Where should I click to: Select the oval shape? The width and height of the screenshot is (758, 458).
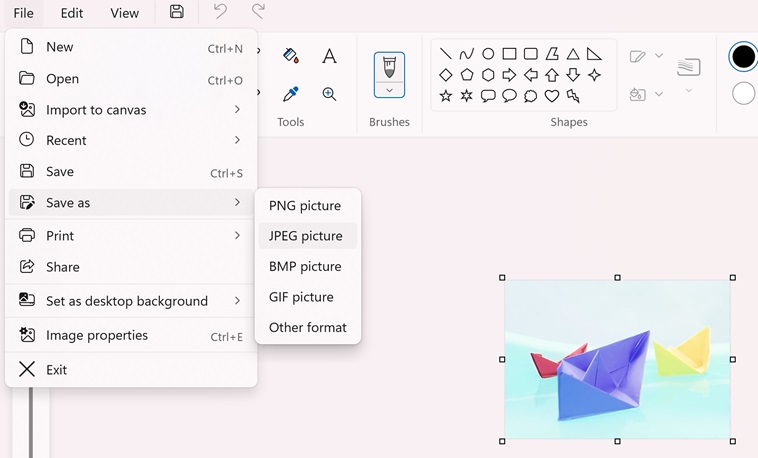[488, 54]
